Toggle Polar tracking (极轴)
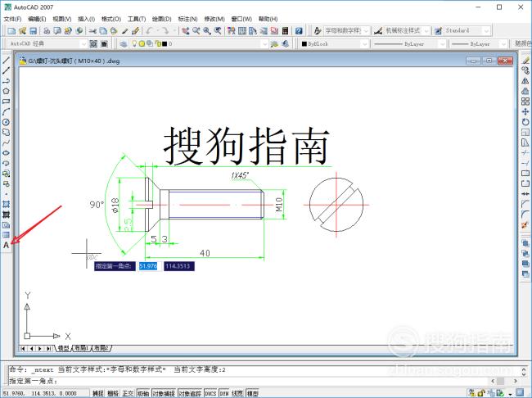 pos(143,393)
